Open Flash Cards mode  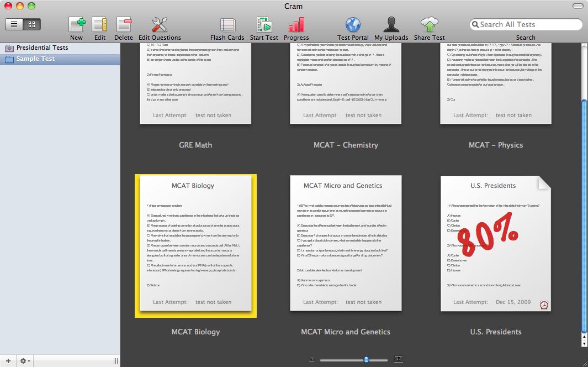click(x=227, y=24)
